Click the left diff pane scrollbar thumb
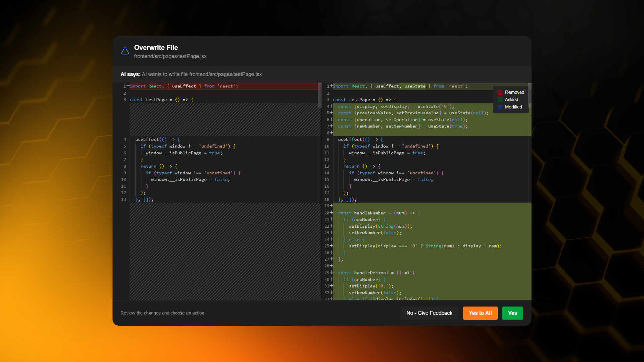The image size is (644, 362). click(319, 95)
